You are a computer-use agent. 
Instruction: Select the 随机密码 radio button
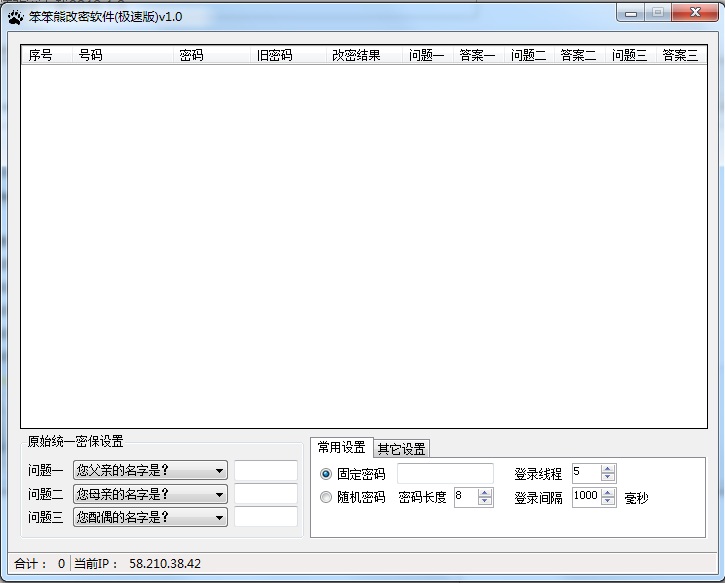coord(326,497)
